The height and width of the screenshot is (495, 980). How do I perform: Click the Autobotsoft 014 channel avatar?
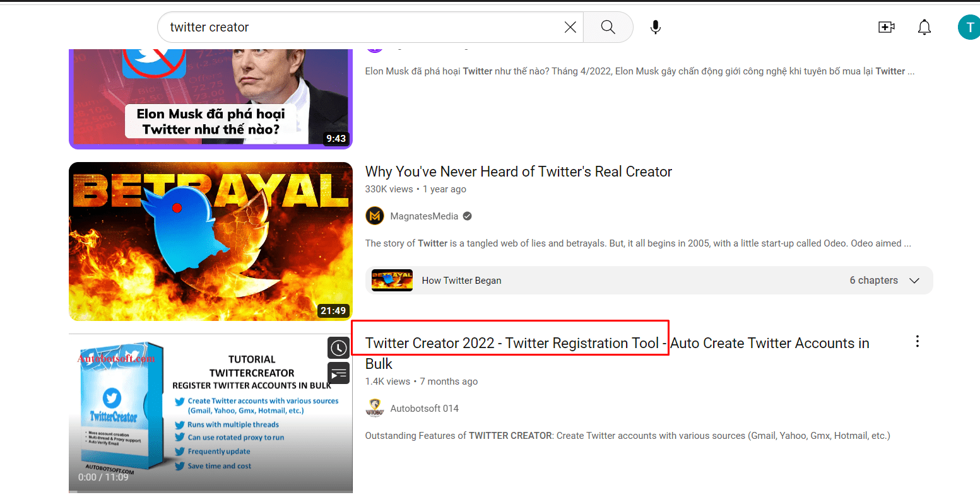[x=375, y=408]
